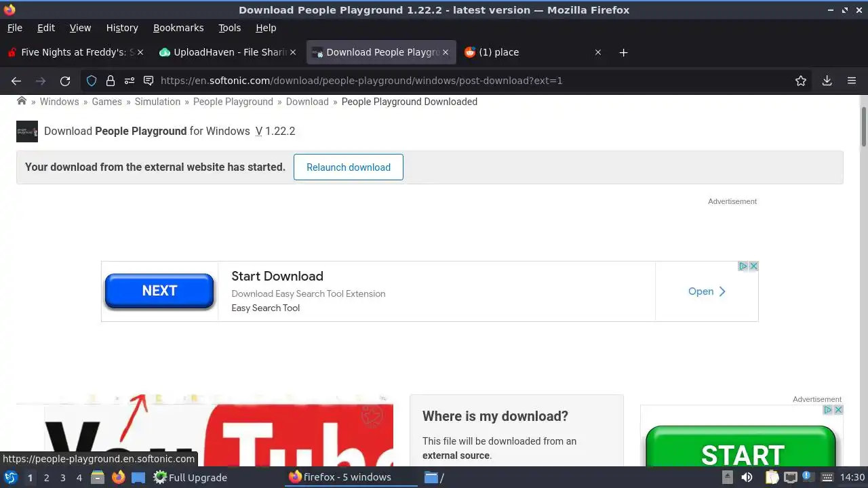Click the page vertical scrollbar thumb

(863, 126)
